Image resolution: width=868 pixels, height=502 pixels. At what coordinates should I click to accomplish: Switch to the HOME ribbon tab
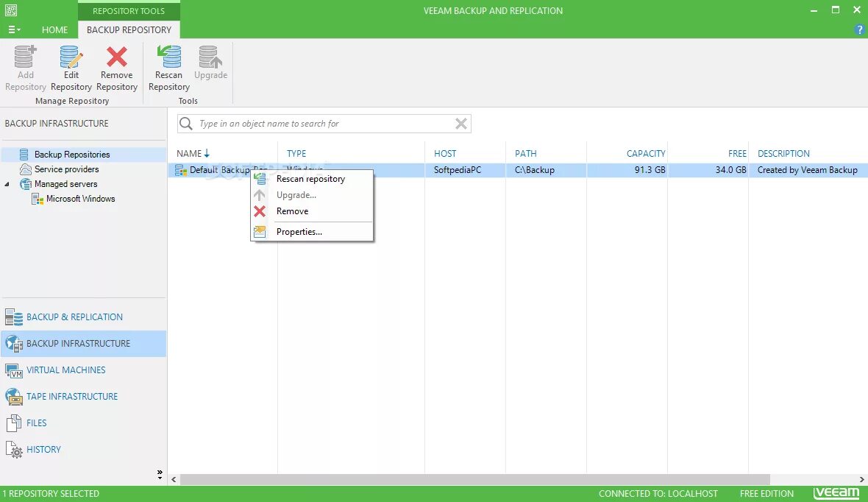point(55,30)
